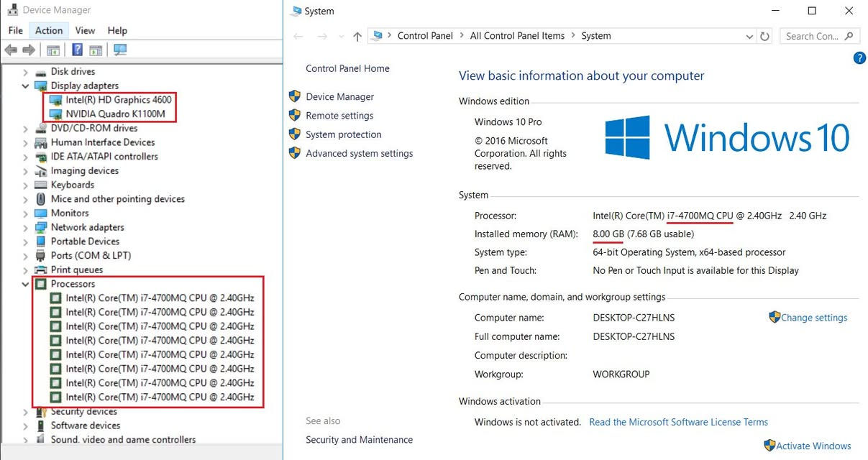868x460 pixels.
Task: Click the Search Control Panel field
Action: pos(820,36)
